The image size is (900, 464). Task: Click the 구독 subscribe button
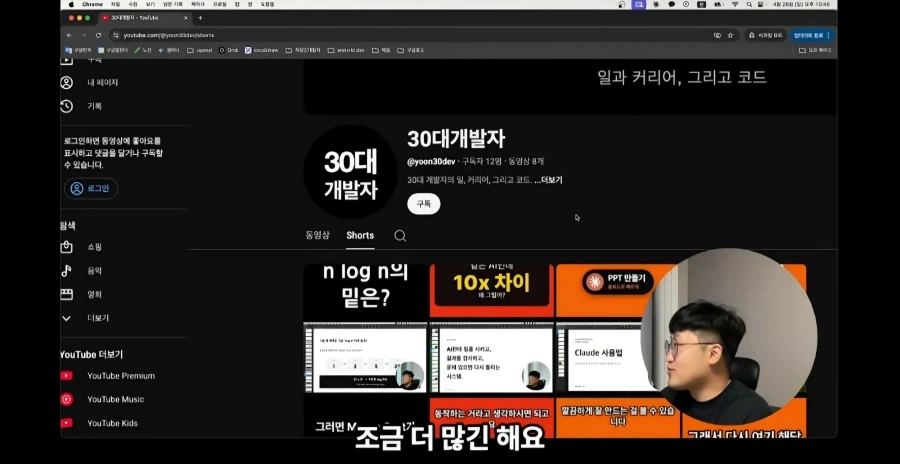click(424, 204)
